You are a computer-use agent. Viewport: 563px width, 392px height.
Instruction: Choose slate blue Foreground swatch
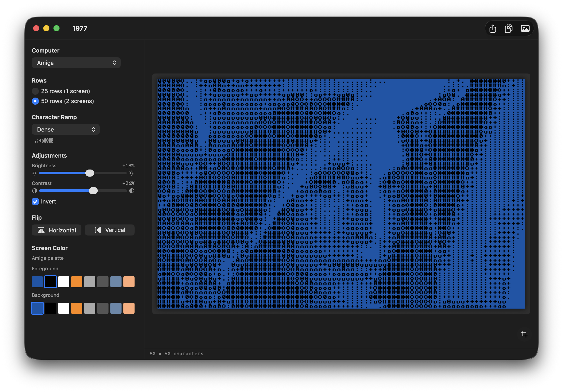[116, 282]
